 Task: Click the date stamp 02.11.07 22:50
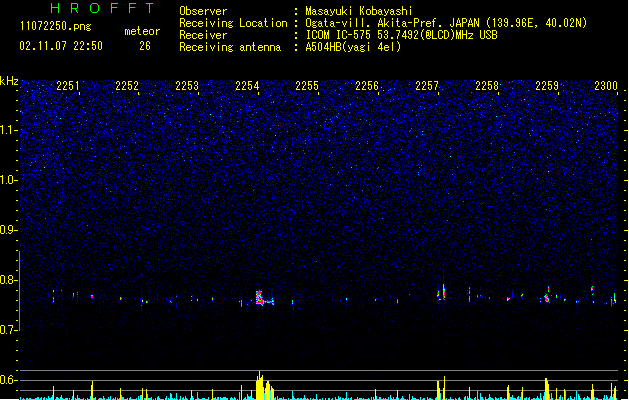click(x=61, y=46)
